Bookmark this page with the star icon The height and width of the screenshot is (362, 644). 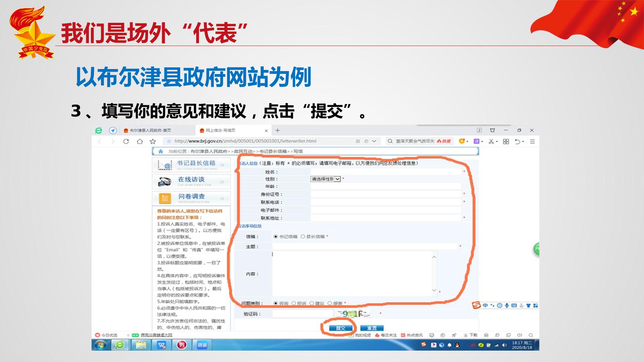click(153, 141)
